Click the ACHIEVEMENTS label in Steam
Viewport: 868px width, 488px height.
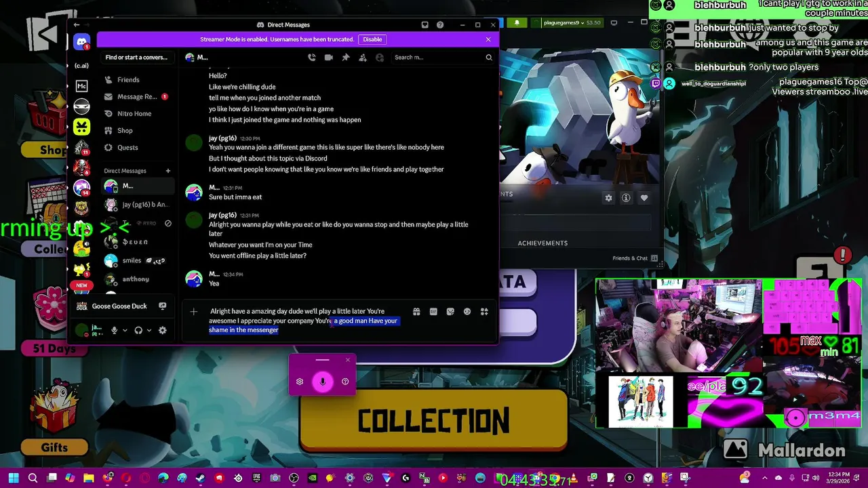542,243
